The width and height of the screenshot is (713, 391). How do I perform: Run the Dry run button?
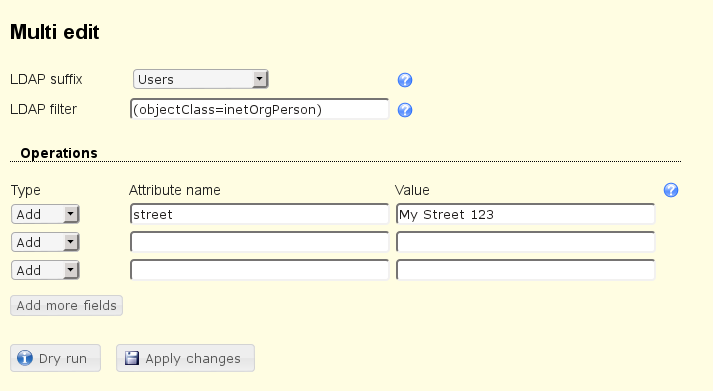pos(55,358)
